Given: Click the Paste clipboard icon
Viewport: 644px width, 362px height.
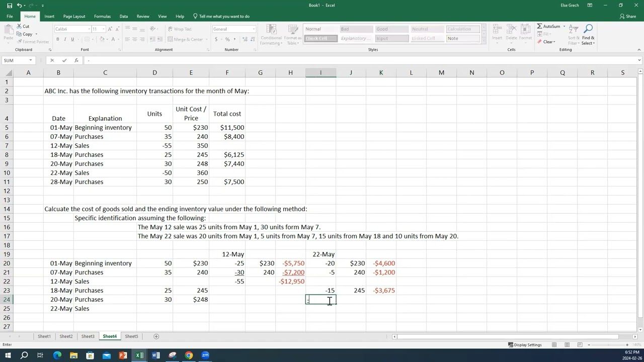Looking at the screenshot, I should pos(9,30).
